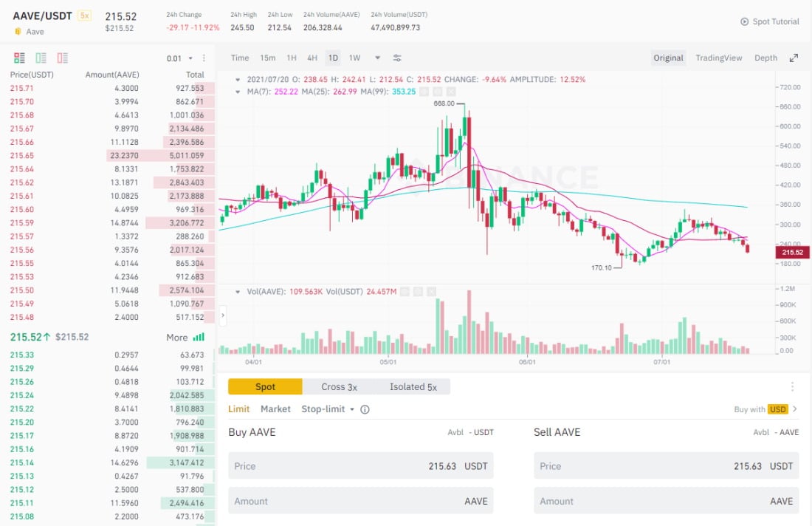Open the order type info icon

pyautogui.click(x=365, y=409)
